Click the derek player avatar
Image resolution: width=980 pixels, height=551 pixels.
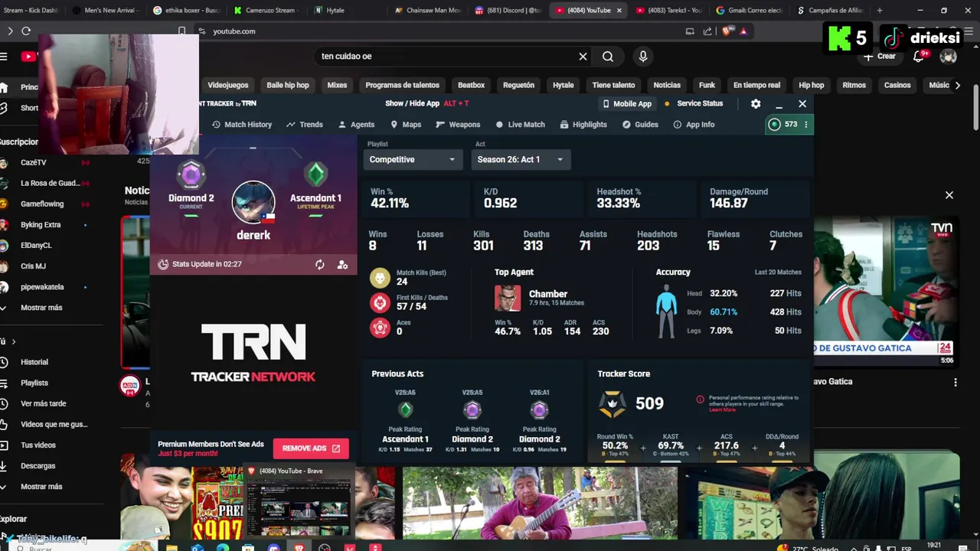click(253, 202)
